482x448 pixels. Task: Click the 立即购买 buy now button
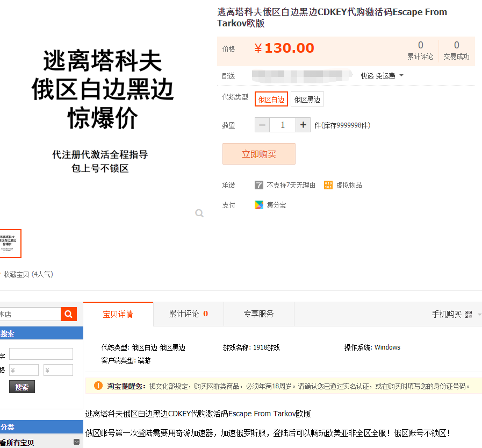click(259, 154)
